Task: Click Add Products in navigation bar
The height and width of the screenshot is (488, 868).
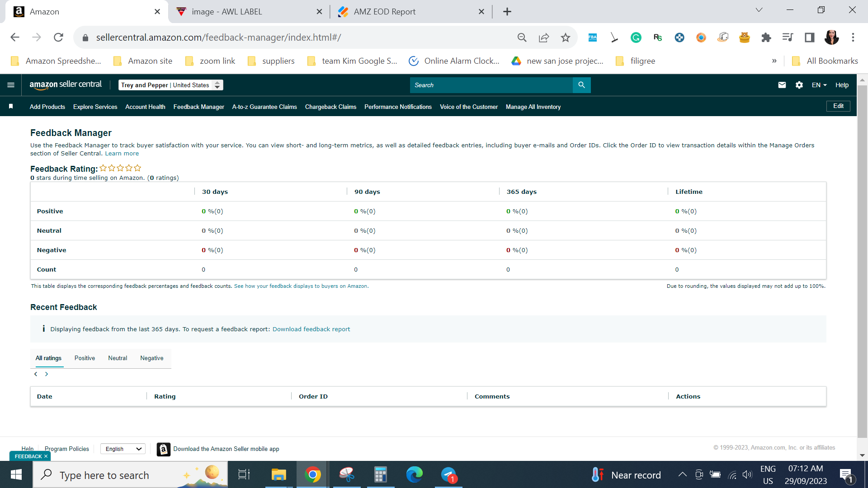Action: (x=47, y=107)
